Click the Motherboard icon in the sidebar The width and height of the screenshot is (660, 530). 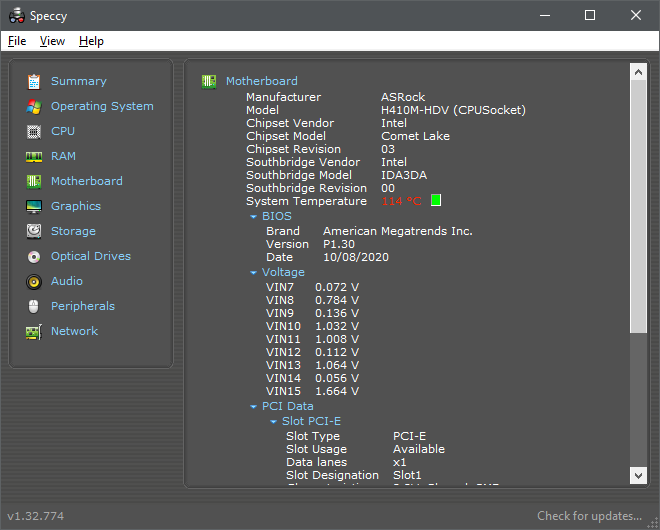point(34,181)
